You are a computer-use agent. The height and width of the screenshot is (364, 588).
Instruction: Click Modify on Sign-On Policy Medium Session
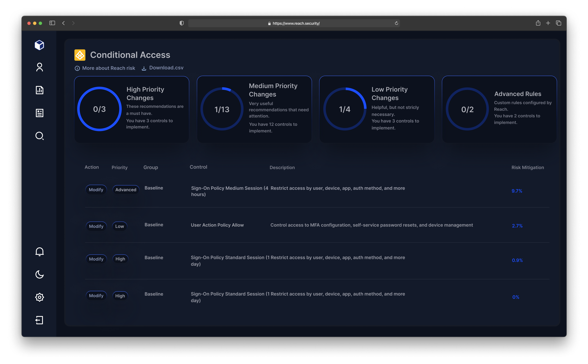point(96,190)
